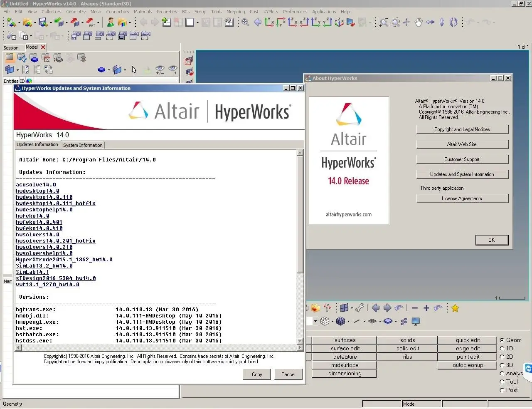Click OK in About HyperWorks window

pos(491,240)
